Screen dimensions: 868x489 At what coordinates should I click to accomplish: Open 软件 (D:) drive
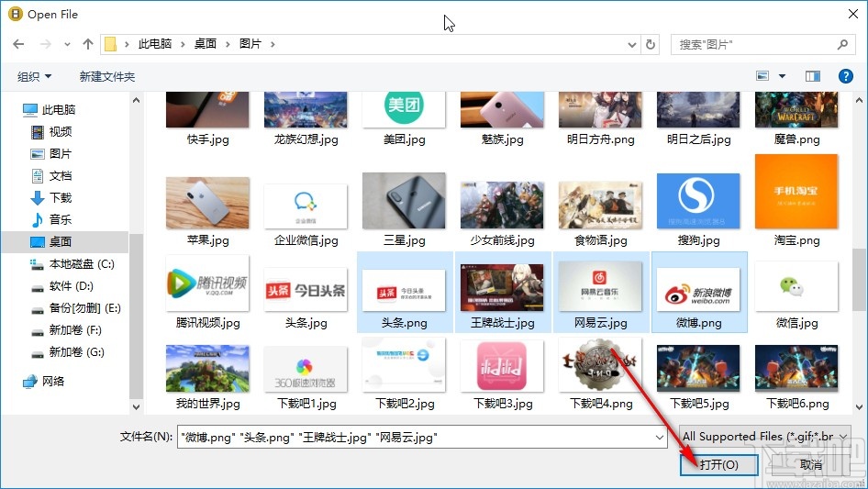click(62, 286)
